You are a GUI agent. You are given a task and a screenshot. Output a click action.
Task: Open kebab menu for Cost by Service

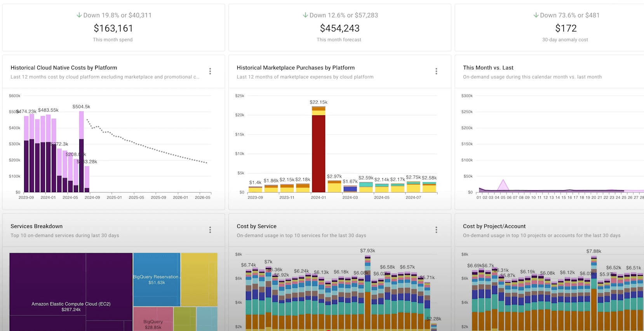point(436,230)
